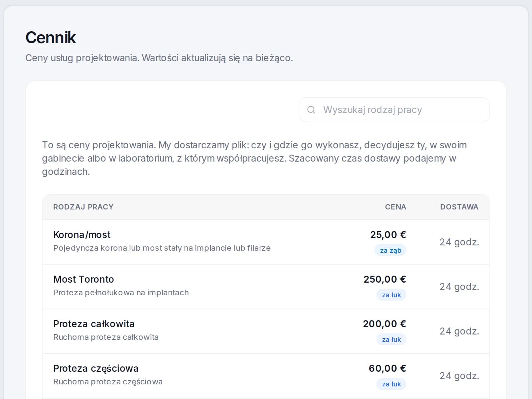The height and width of the screenshot is (399, 532).
Task: Click the 'DOSTAWA' column header
Action: 459,207
